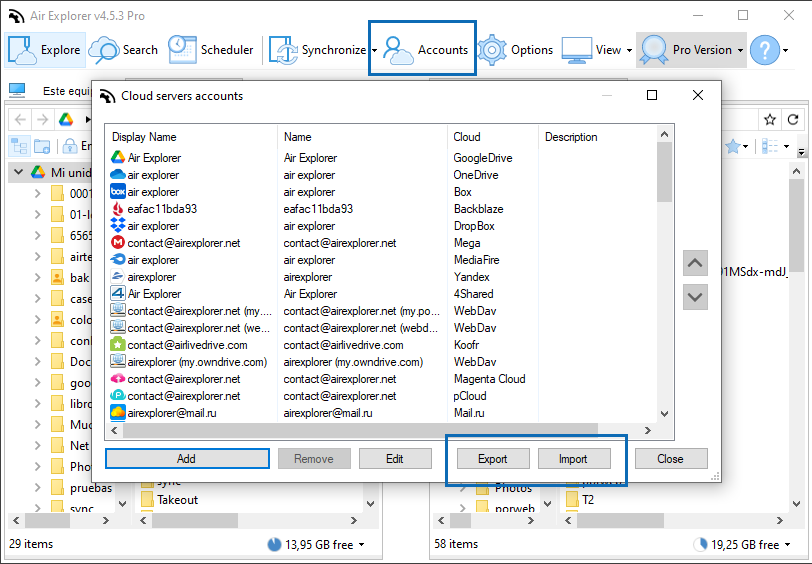Click the Import accounts button
The image size is (812, 564).
[574, 459]
